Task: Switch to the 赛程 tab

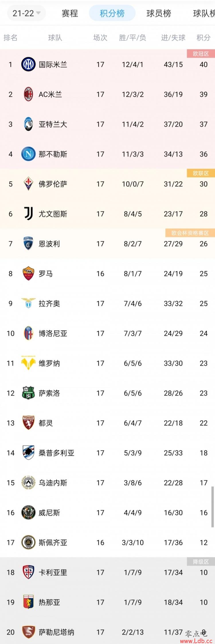Action: (70, 13)
